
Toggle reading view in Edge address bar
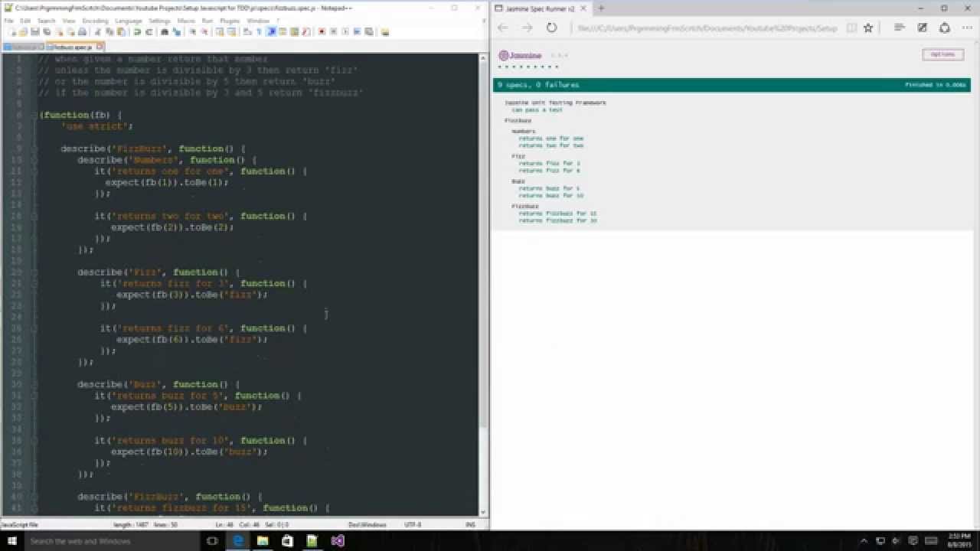click(851, 28)
